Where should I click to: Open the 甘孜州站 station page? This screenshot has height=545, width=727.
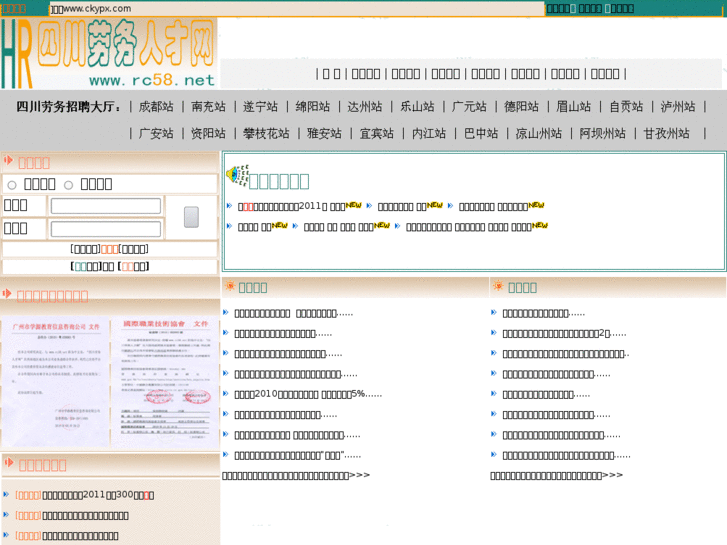pyautogui.click(x=666, y=134)
